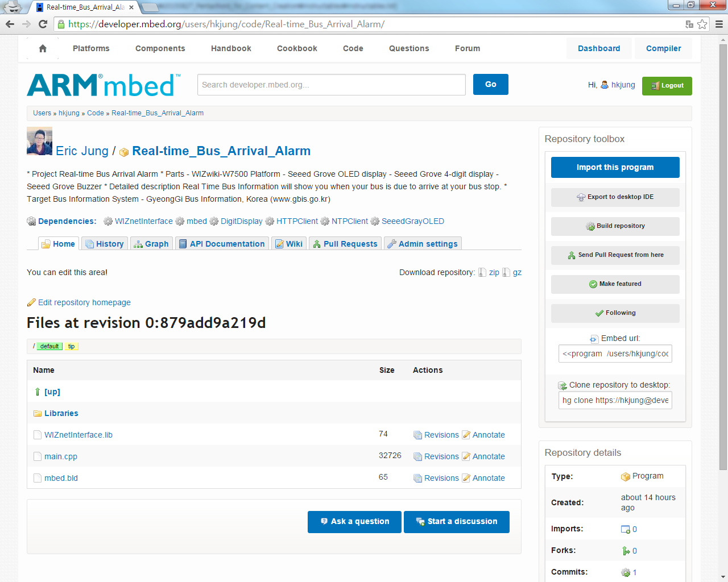728x582 pixels.
Task: Click the file icon beside main.cpp
Action: pos(38,456)
